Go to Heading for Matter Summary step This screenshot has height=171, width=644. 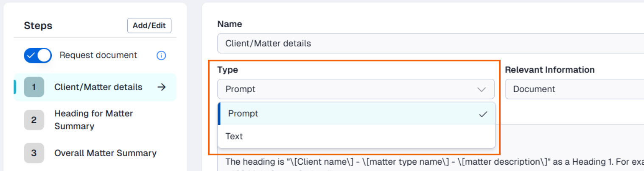click(93, 120)
